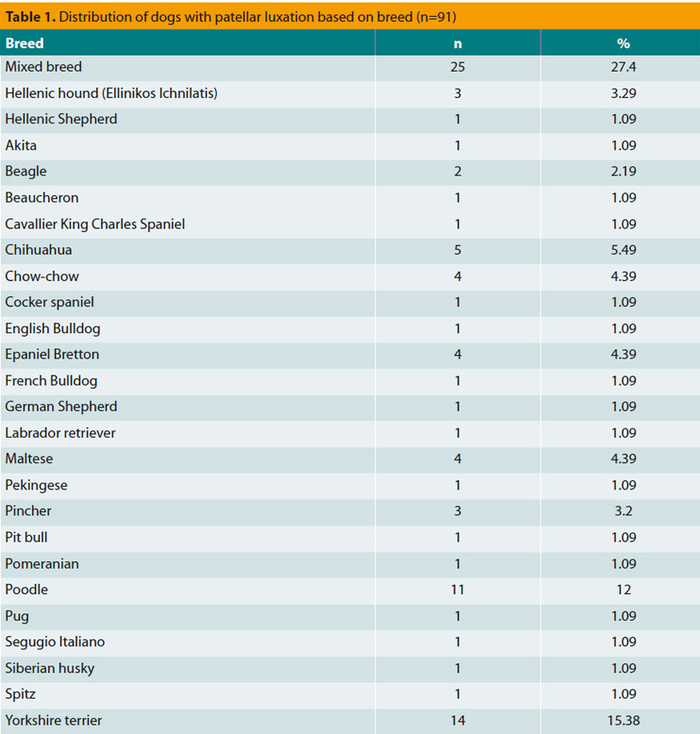Click the count 14 for Yorkshire terrier
700x734 pixels.
(x=458, y=721)
